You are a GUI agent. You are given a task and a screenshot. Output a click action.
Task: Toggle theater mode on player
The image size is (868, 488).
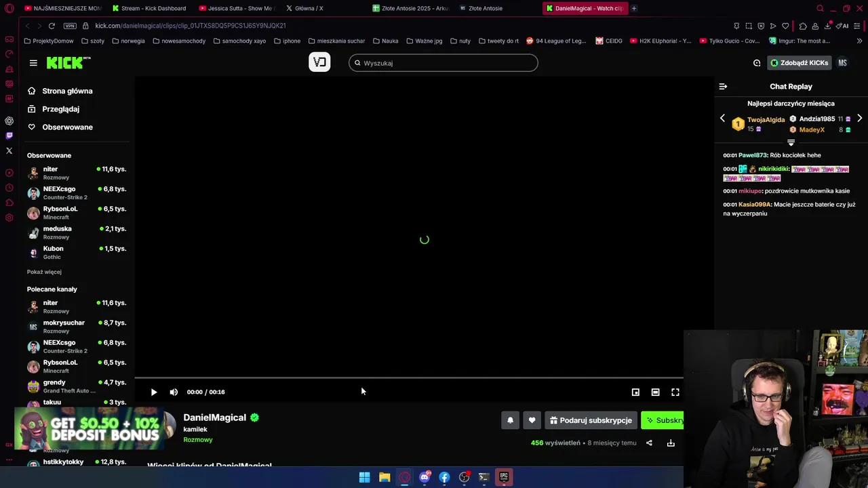point(655,392)
